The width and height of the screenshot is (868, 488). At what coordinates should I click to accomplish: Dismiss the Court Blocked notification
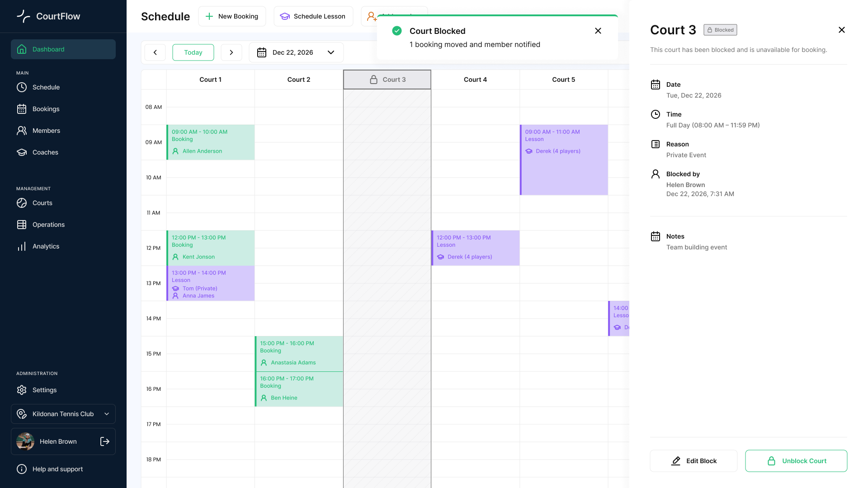(x=598, y=31)
